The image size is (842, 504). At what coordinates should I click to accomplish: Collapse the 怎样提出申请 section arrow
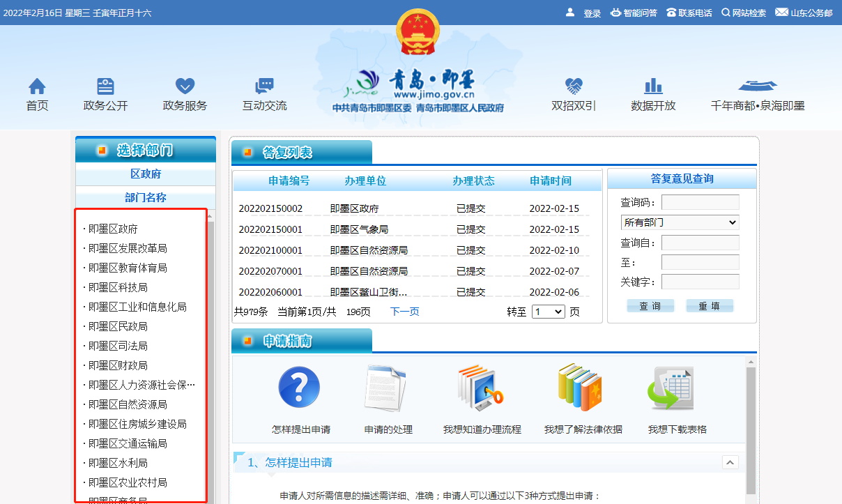click(730, 462)
